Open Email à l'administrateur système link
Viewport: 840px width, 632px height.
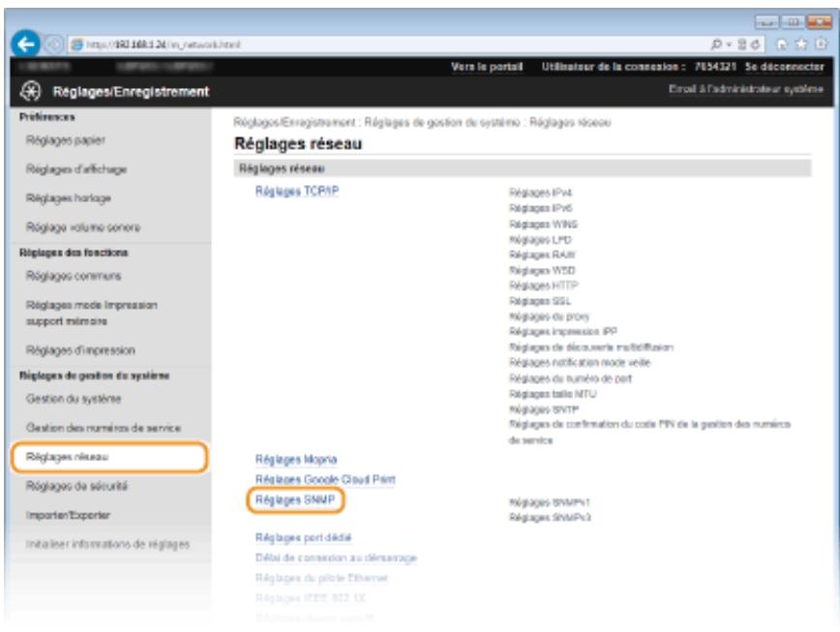pos(746,89)
